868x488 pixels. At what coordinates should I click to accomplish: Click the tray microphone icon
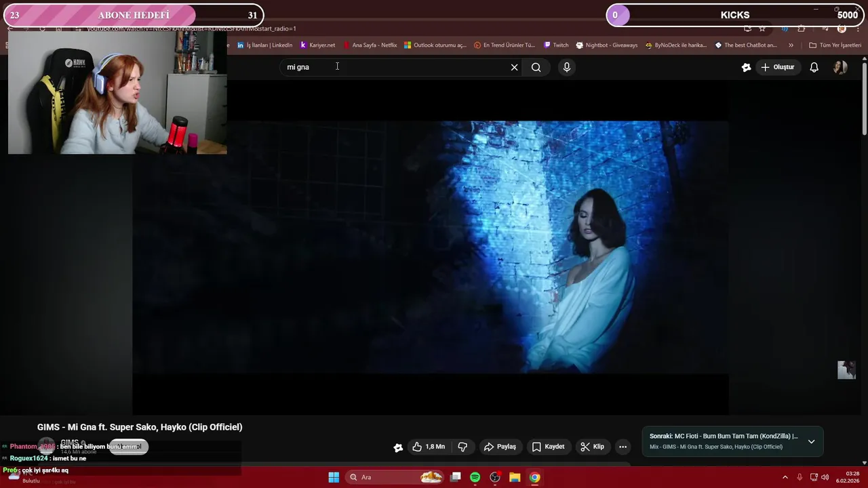pyautogui.click(x=800, y=477)
